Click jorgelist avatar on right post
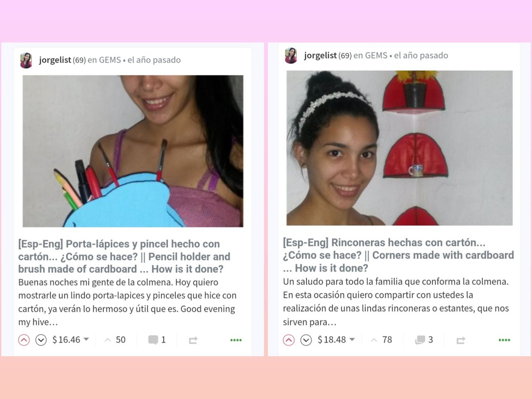532x399 pixels. pos(291,56)
